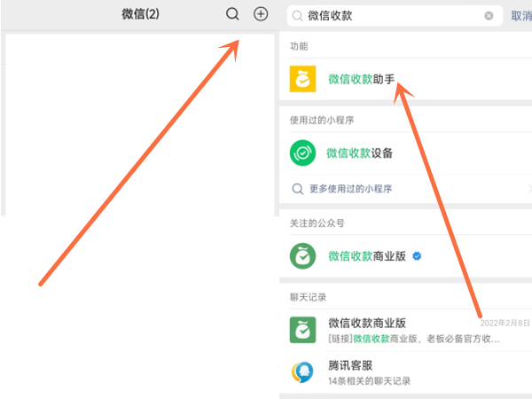Select the 微信收款助手 function result

pos(405,79)
